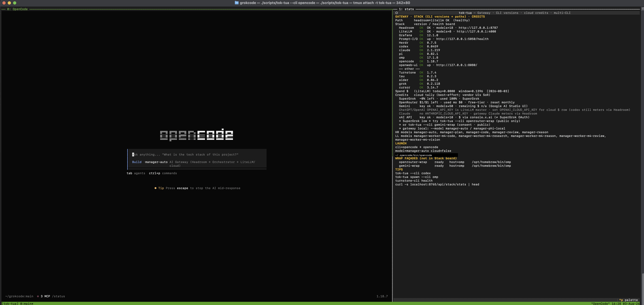The height and width of the screenshot is (305, 644).
Task: Click the '~/.opencode/bin/opencode' path line
Action: [x=413, y=155]
